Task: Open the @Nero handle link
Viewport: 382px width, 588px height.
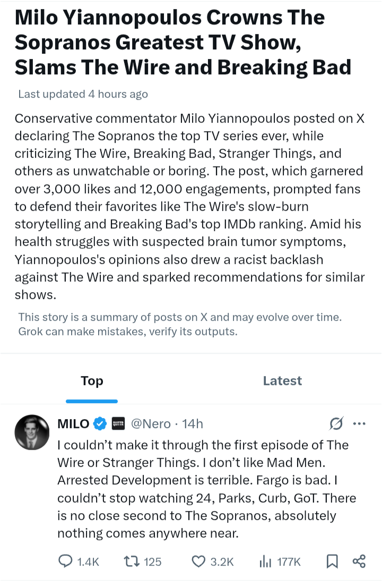Action: [x=151, y=424]
